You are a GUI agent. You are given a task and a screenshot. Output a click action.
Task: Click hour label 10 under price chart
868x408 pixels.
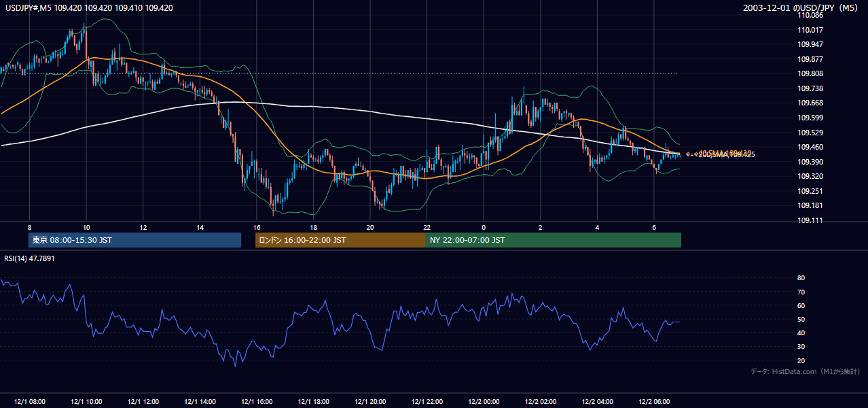point(86,227)
